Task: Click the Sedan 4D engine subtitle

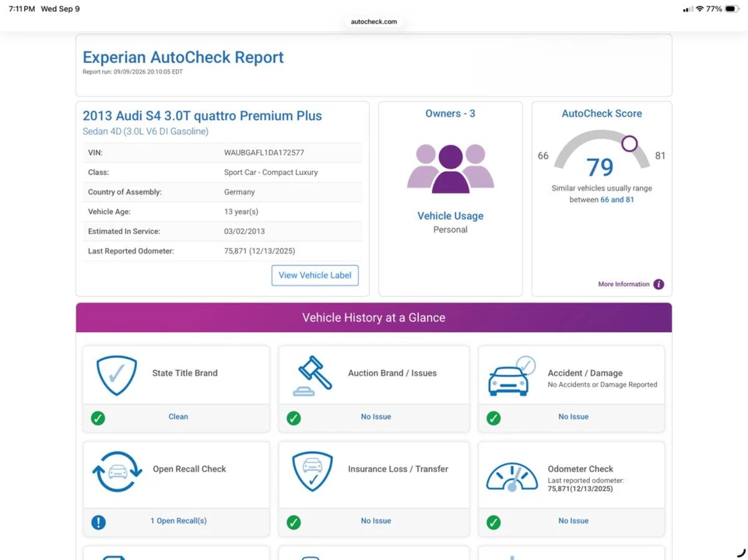Action: pyautogui.click(x=146, y=131)
